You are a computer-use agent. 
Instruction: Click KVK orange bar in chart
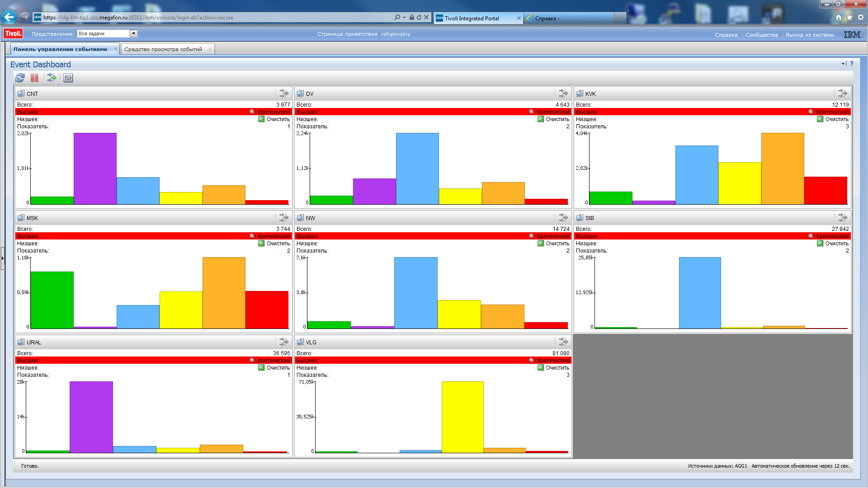pos(783,169)
